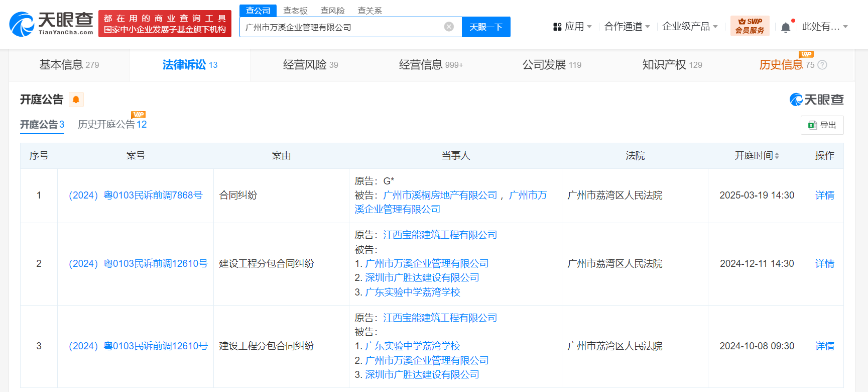Viewport: 868px width, 392px height.
Task: Open defendant 广州市溪桐房地产有限公司 link
Action: 440,195
